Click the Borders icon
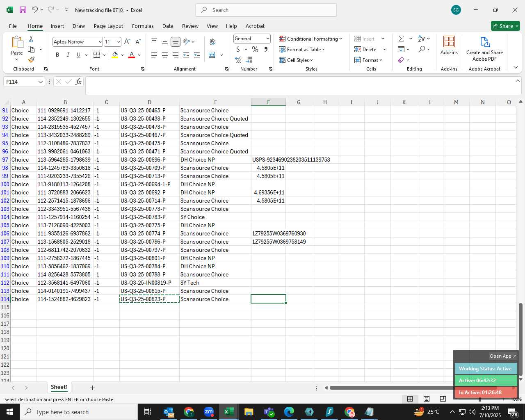 [x=97, y=55]
